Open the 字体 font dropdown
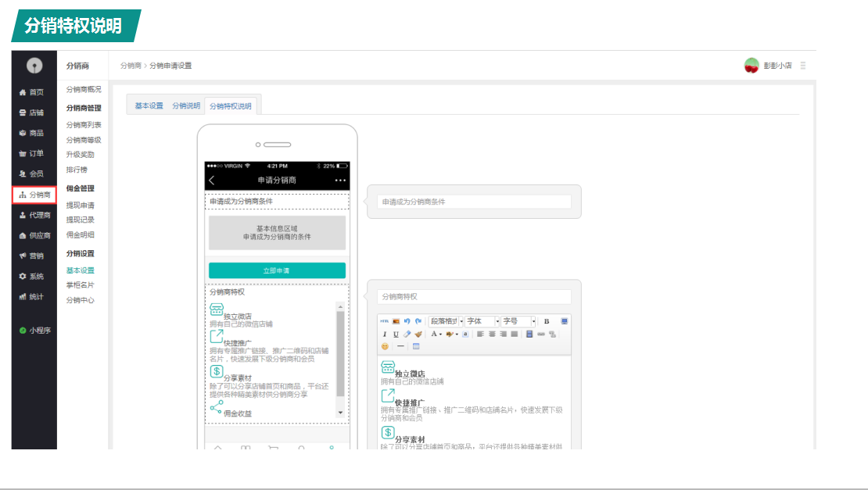The image size is (868, 490). pyautogui.click(x=482, y=321)
